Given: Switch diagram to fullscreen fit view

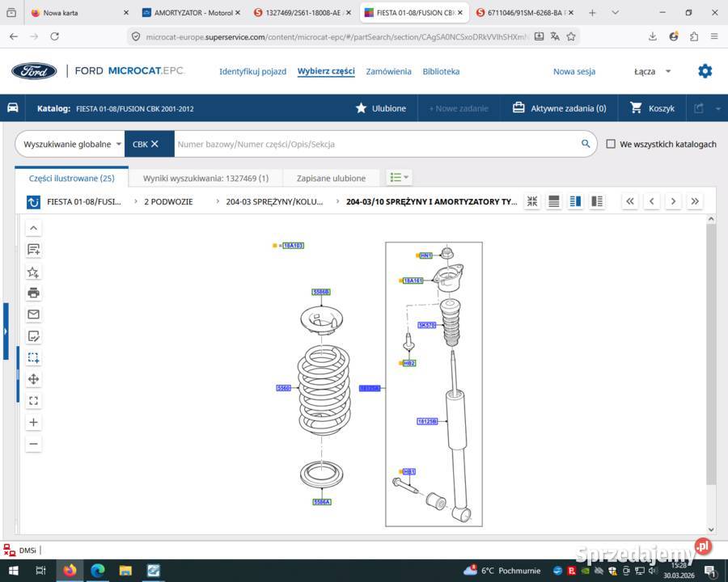Looking at the screenshot, I should pyautogui.click(x=33, y=400).
